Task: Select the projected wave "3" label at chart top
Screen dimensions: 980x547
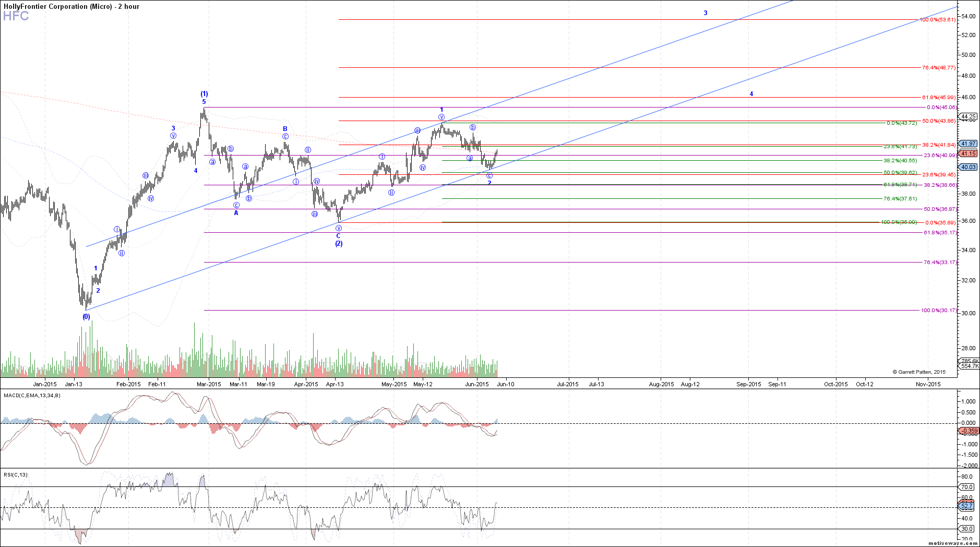Action: pos(706,13)
